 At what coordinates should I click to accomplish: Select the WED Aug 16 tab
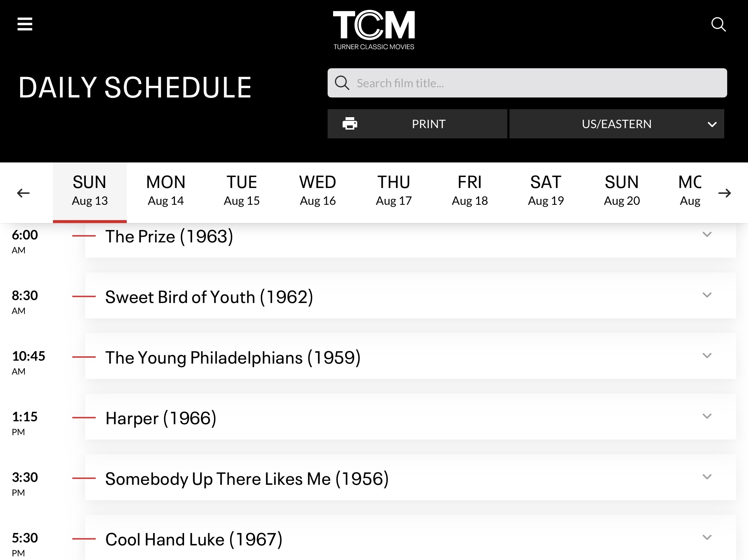coord(318,191)
